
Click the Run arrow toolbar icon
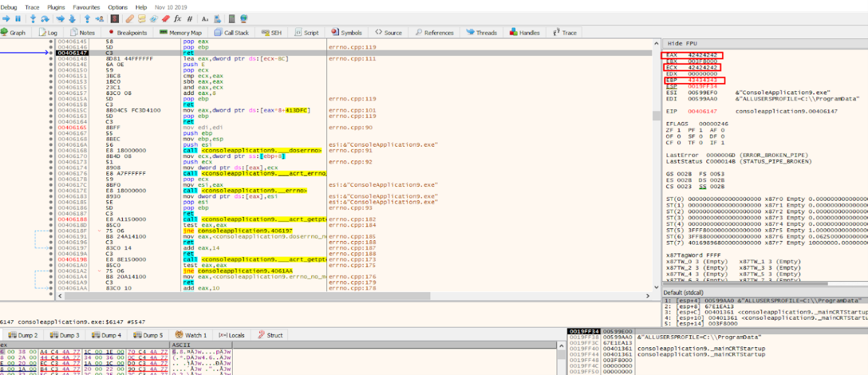(x=6, y=19)
